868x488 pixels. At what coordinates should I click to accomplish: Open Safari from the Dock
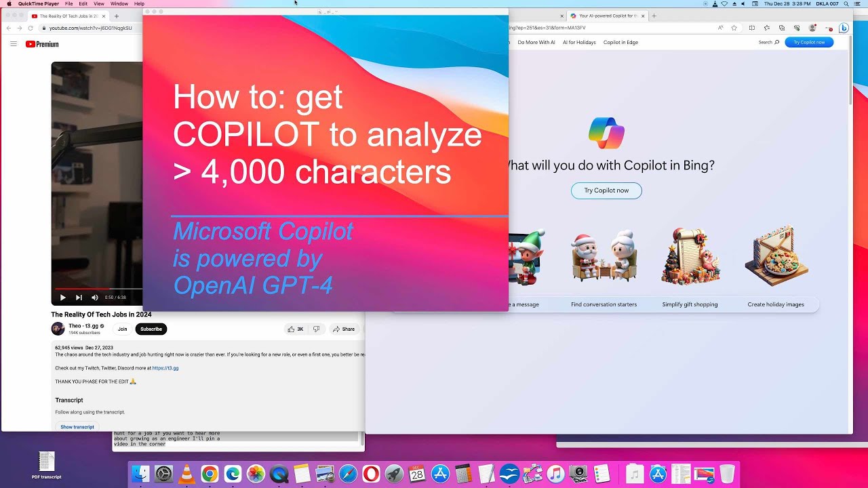point(348,474)
